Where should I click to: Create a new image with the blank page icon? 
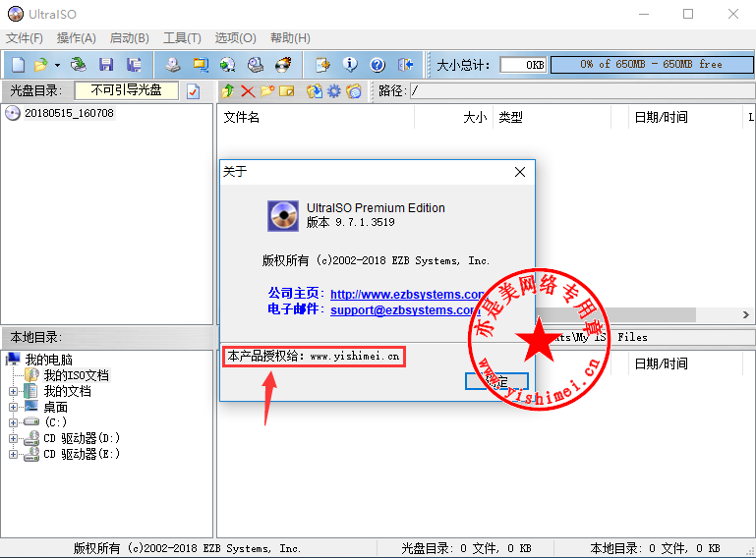click(19, 65)
